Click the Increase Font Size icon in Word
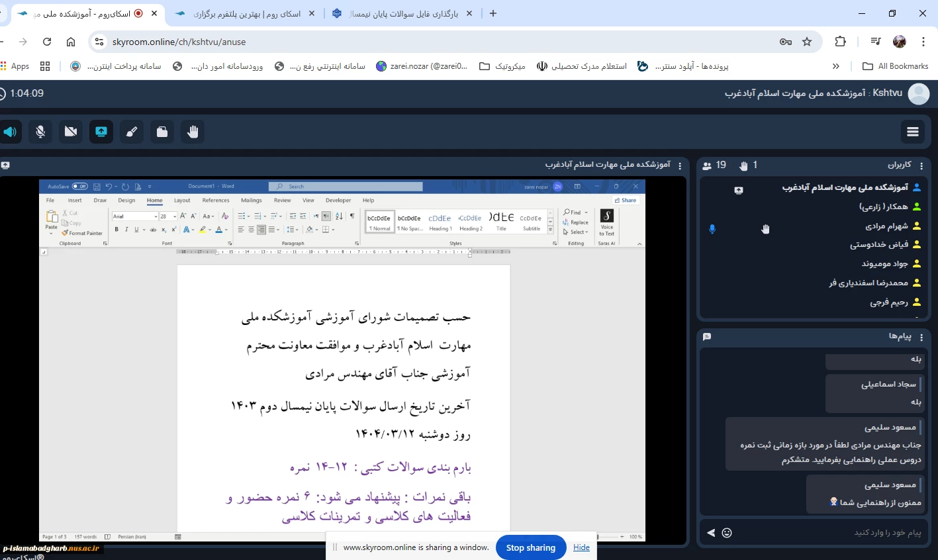938x560 pixels. coord(183,216)
